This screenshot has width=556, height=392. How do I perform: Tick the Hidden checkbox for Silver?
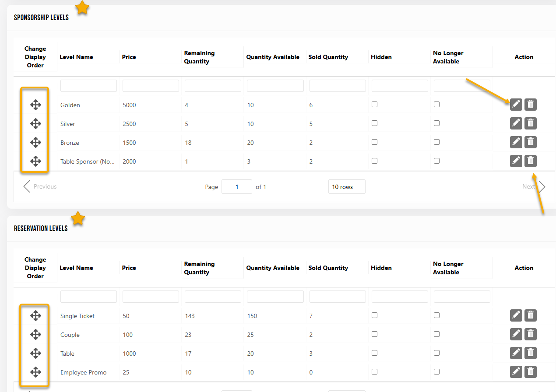(374, 123)
